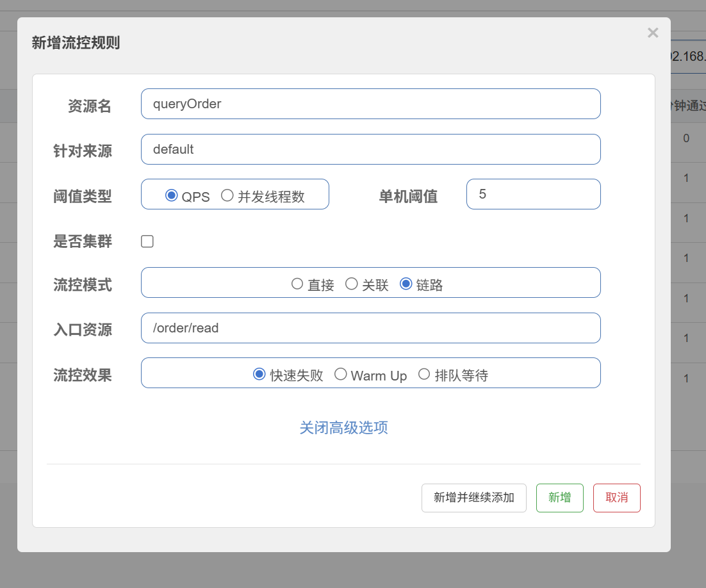Choose the 关联 flow control mode

click(351, 284)
